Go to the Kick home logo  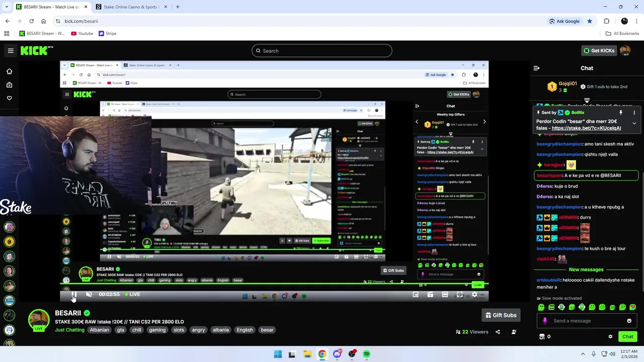click(36, 50)
